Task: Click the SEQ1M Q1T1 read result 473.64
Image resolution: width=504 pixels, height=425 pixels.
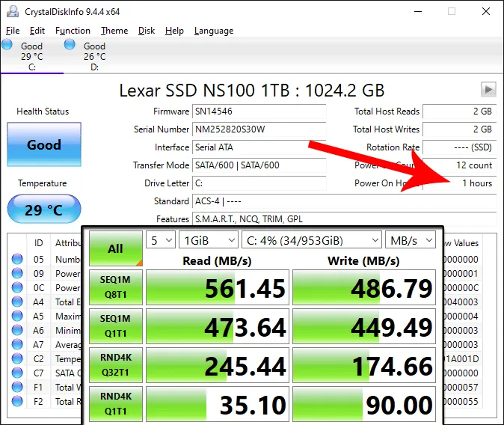Action: click(x=218, y=326)
